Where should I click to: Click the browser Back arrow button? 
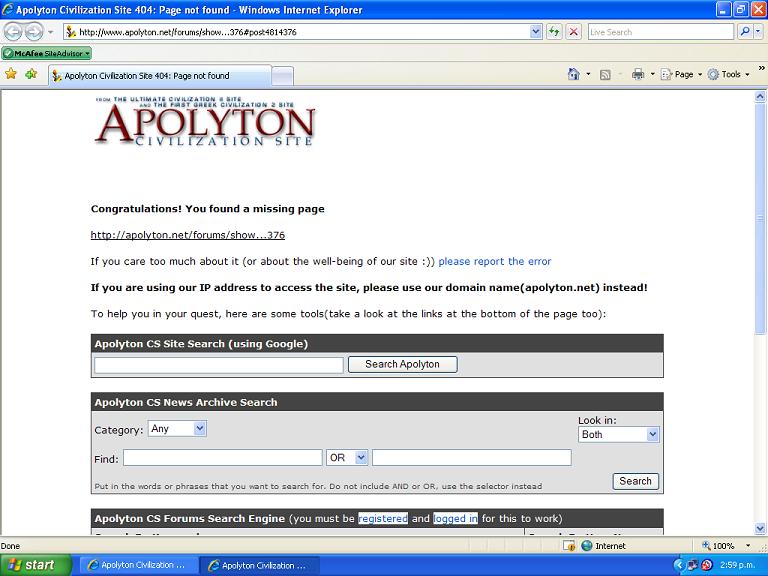(x=13, y=32)
